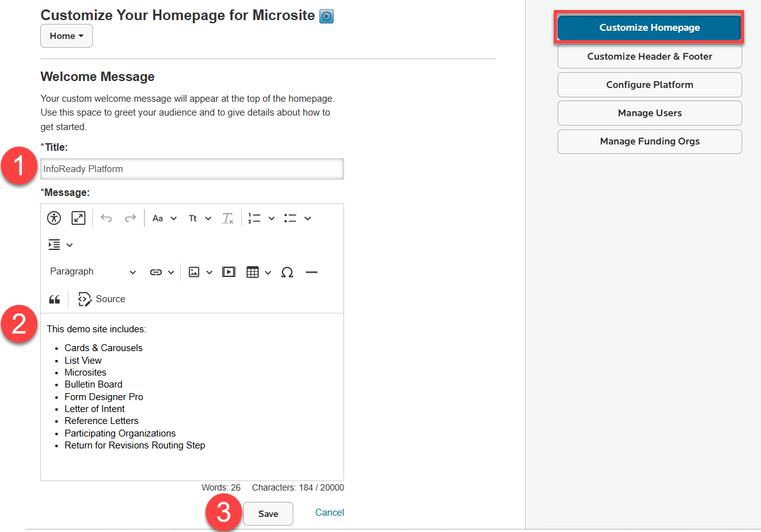Open Configure Platform settings
The width and height of the screenshot is (761, 532).
(x=649, y=85)
